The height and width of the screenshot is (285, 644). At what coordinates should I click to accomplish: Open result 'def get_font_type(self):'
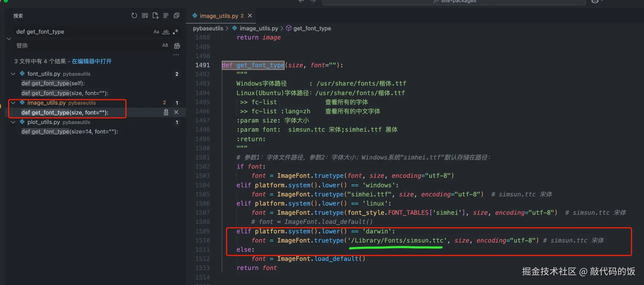pos(53,83)
